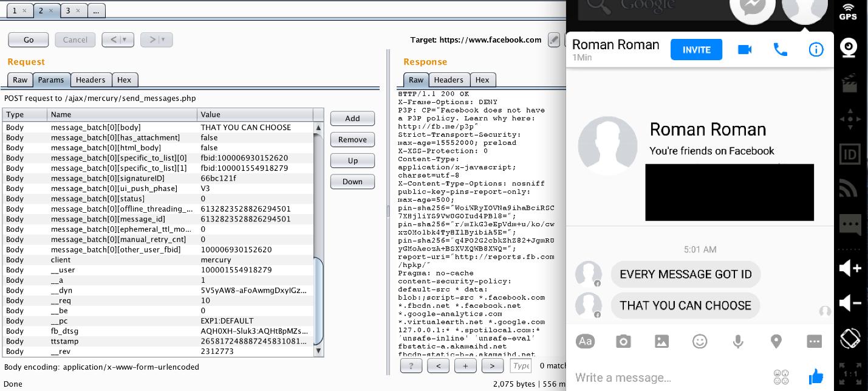This screenshot has width=868, height=391.
Task: Tap the microphone voice message icon
Action: pyautogui.click(x=738, y=342)
